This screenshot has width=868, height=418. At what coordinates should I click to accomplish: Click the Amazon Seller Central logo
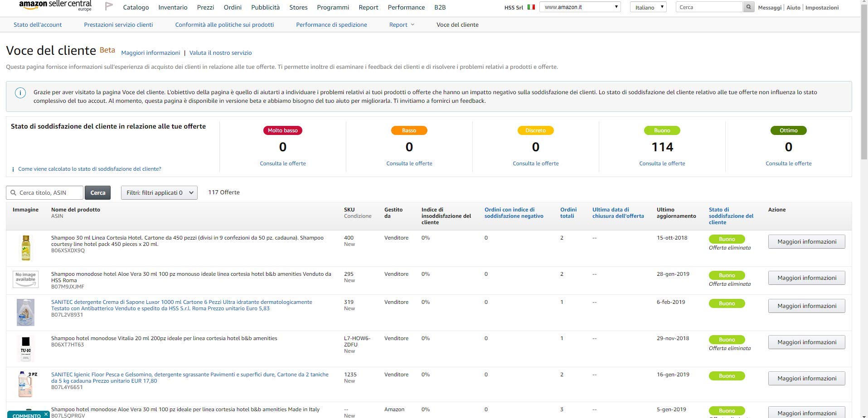coord(55,6)
